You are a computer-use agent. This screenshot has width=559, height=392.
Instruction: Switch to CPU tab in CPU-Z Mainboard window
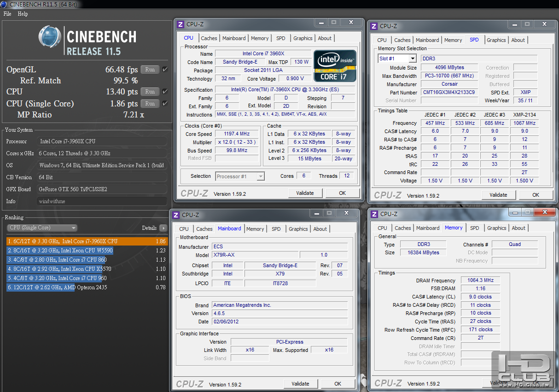point(184,229)
